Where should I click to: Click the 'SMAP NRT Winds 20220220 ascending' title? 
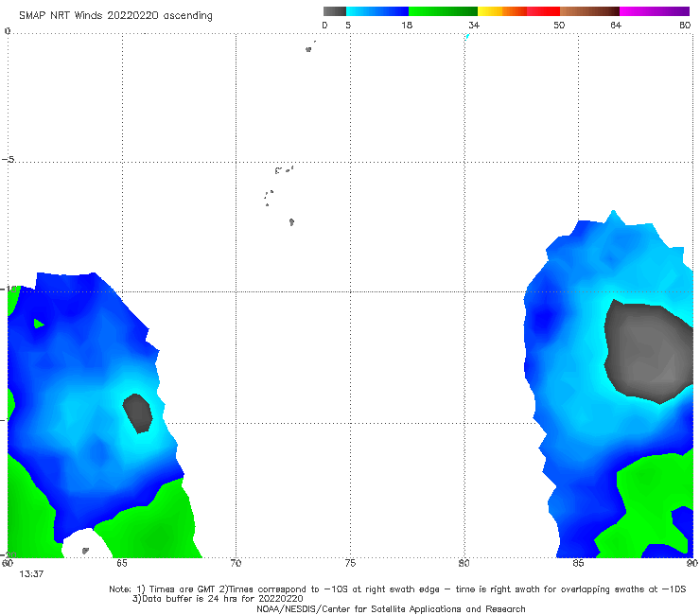click(x=115, y=16)
